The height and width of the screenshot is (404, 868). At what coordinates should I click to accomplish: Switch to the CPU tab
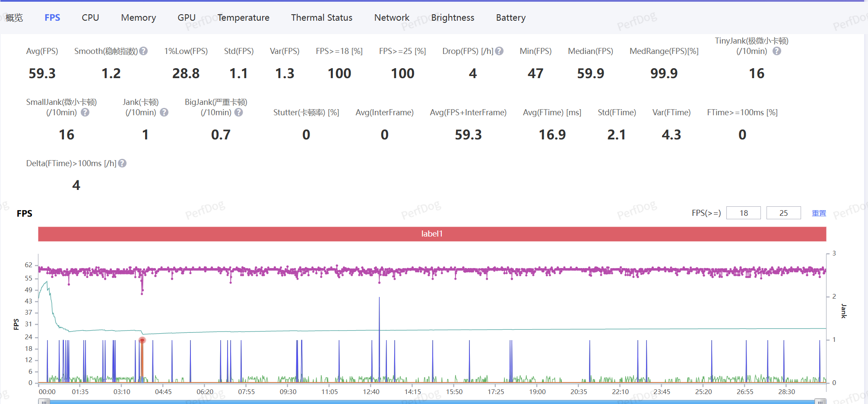click(90, 18)
